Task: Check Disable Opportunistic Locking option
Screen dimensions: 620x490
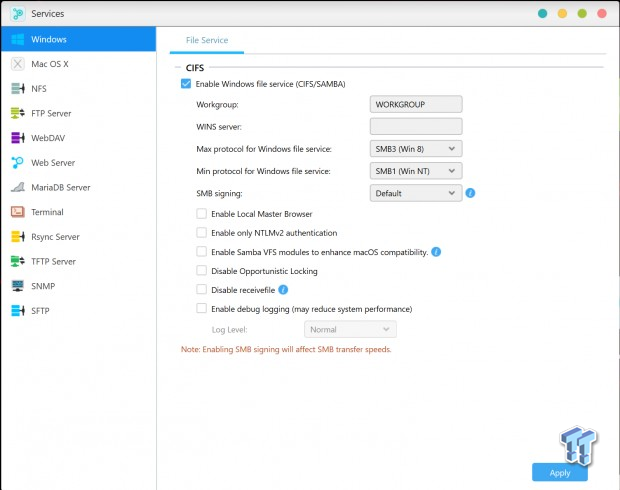Action: pos(202,271)
